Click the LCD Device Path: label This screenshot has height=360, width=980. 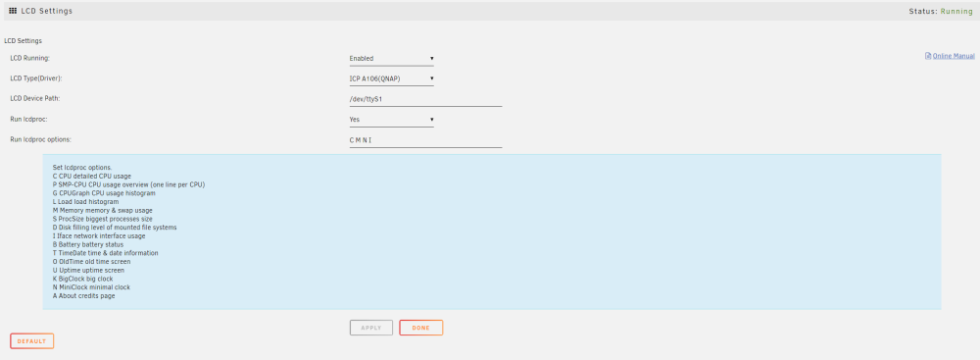(x=34, y=98)
